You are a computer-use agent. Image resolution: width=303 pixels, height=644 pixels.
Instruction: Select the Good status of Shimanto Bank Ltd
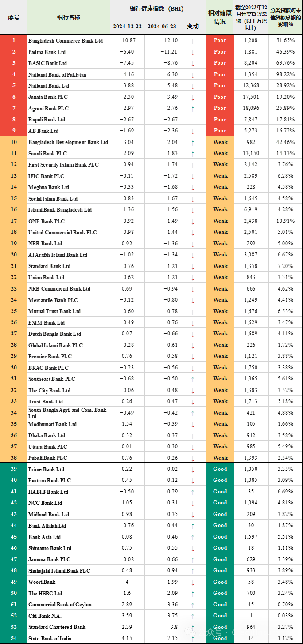pyautogui.click(x=220, y=548)
